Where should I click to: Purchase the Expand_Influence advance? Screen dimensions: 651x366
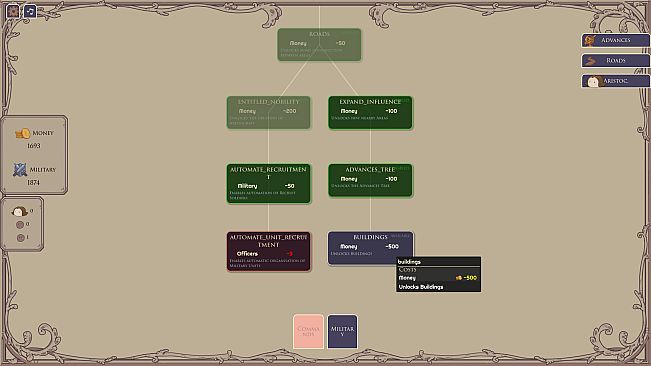(370, 112)
